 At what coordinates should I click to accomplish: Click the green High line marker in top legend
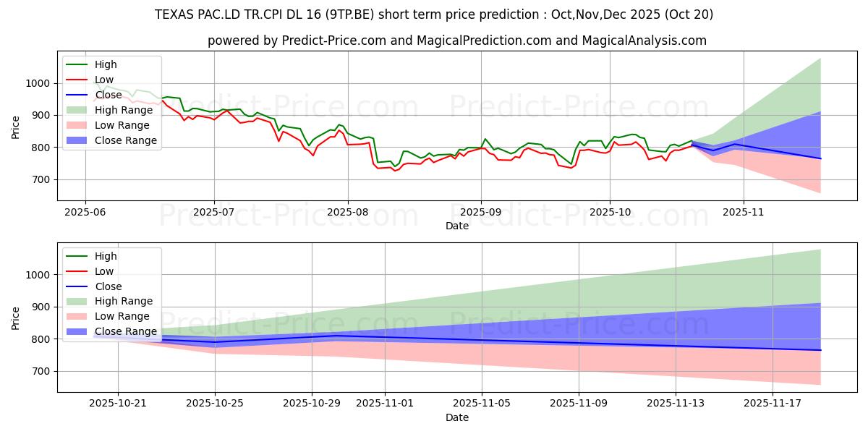coord(78,64)
